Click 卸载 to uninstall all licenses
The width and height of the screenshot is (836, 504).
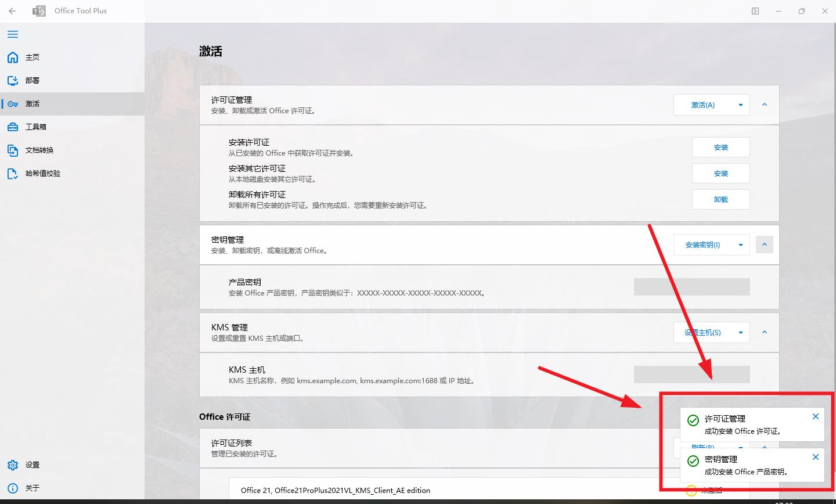pyautogui.click(x=720, y=199)
